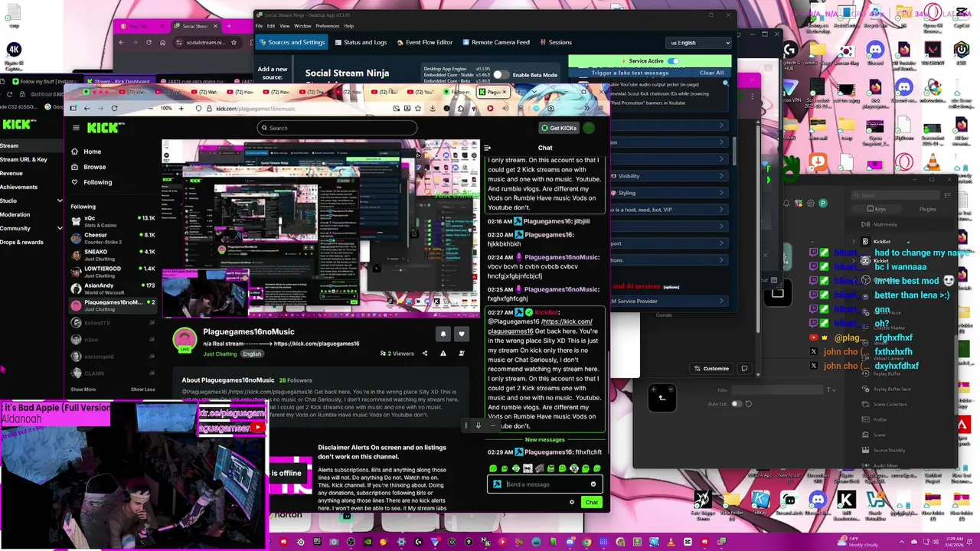The width and height of the screenshot is (980, 551).
Task: Switch to the Remote Camera Feed tab
Action: (495, 42)
